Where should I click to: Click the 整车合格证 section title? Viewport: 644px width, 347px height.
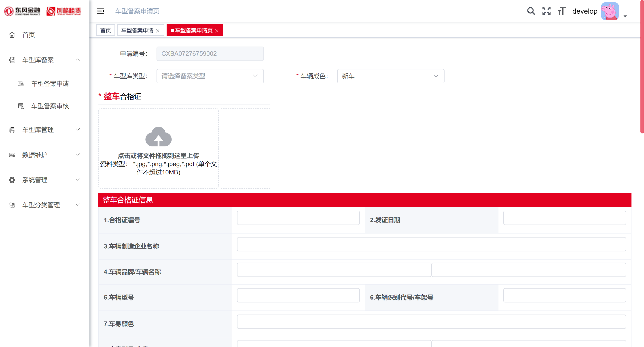(x=122, y=96)
